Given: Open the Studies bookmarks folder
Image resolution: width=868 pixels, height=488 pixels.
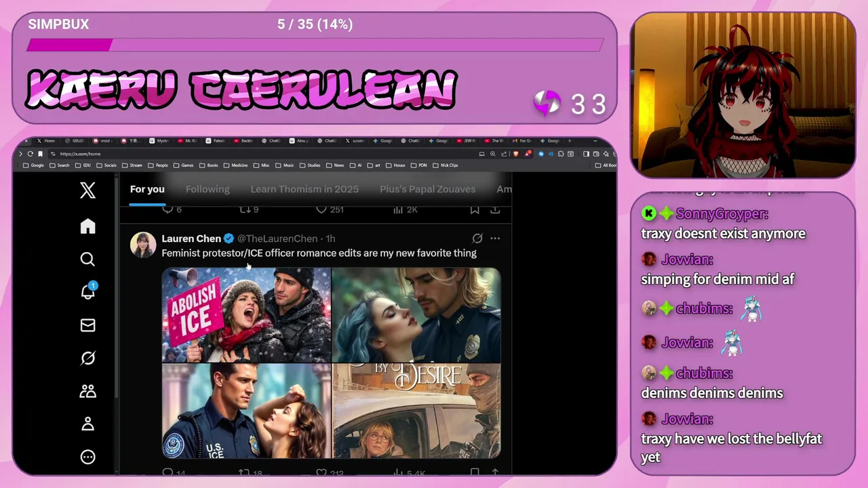Looking at the screenshot, I should pyautogui.click(x=310, y=165).
